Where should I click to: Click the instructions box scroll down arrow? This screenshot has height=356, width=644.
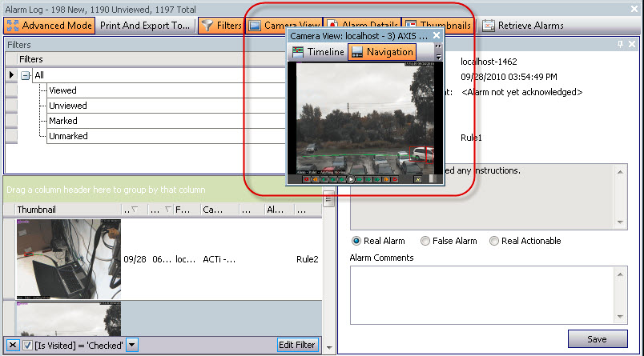click(x=620, y=222)
